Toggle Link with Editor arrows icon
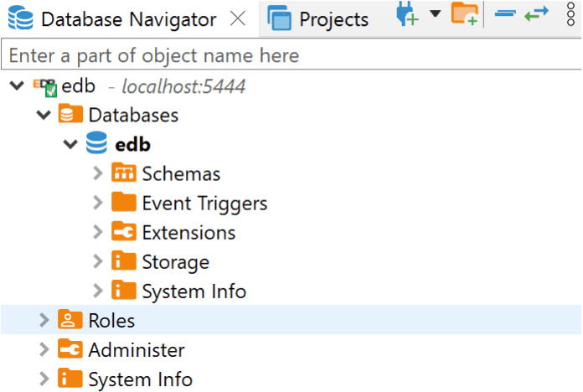This screenshot has height=392, width=583. coord(536,13)
